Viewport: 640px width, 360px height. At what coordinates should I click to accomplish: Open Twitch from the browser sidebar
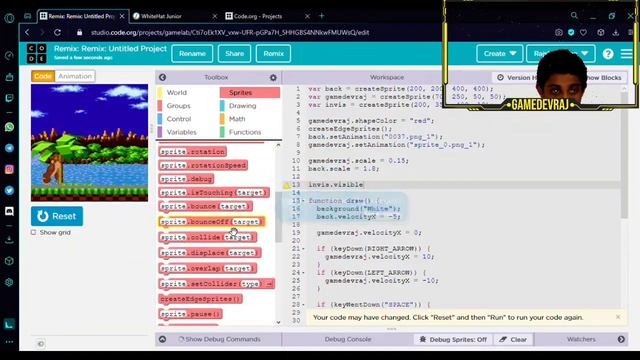click(9, 98)
